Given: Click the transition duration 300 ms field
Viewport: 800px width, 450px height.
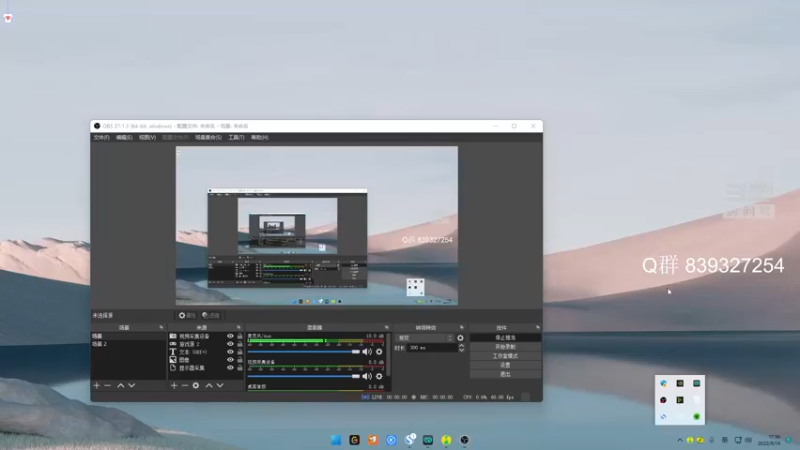Looking at the screenshot, I should [x=432, y=348].
